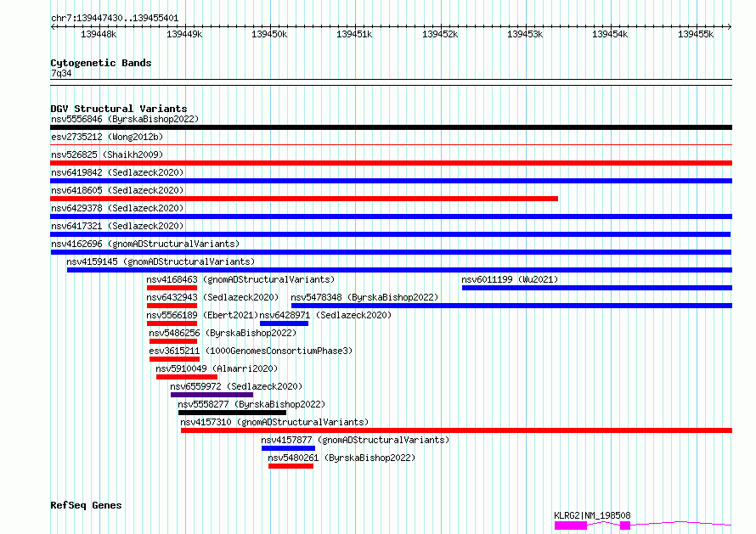
Task: Click the 139450k ruler position
Action: (x=269, y=34)
